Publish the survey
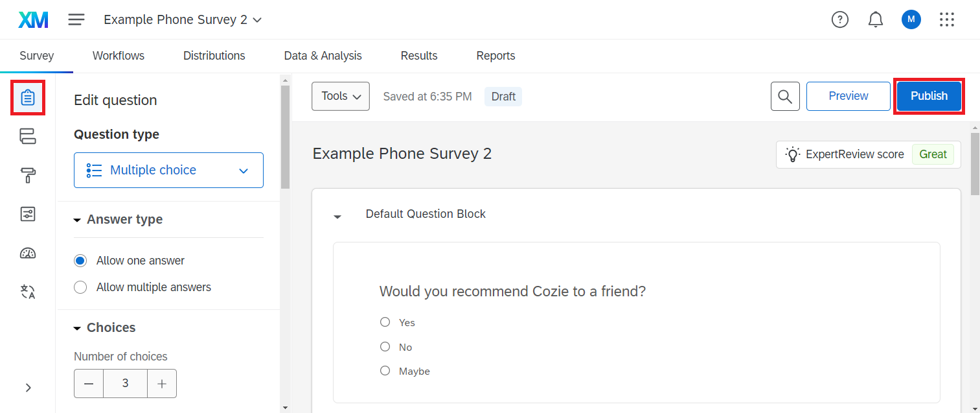 coord(929,96)
